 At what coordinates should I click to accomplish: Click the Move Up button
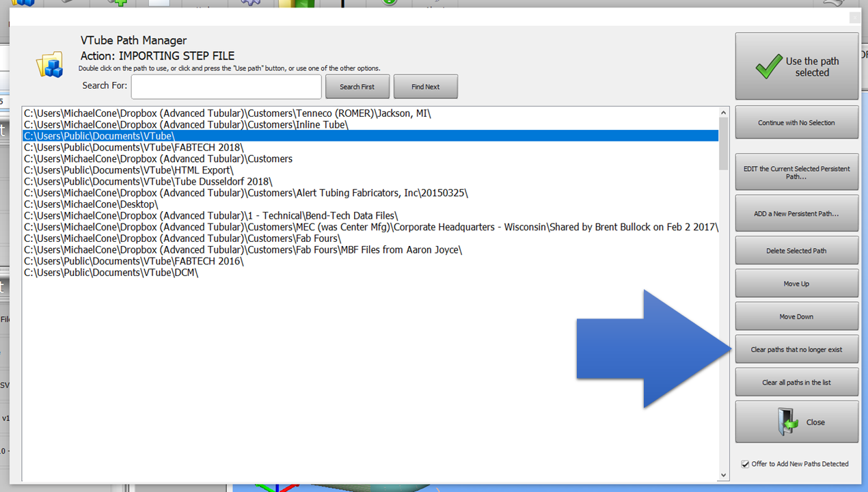(796, 284)
